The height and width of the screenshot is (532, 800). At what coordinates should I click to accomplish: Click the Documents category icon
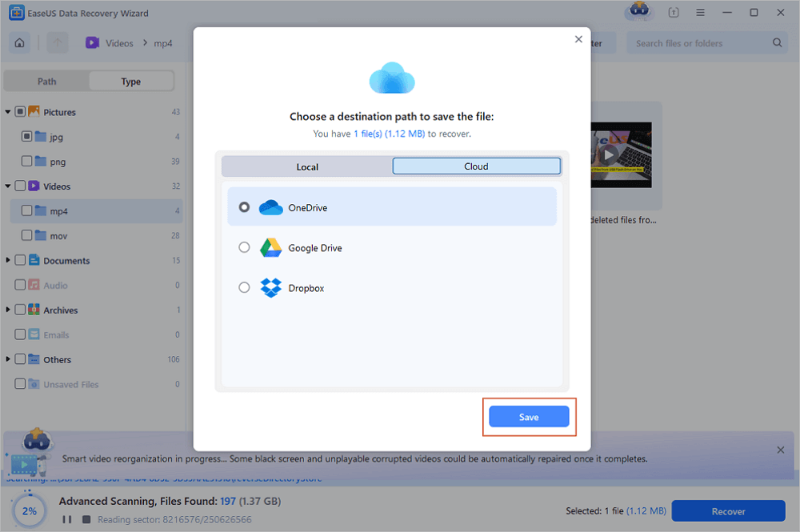click(x=34, y=260)
